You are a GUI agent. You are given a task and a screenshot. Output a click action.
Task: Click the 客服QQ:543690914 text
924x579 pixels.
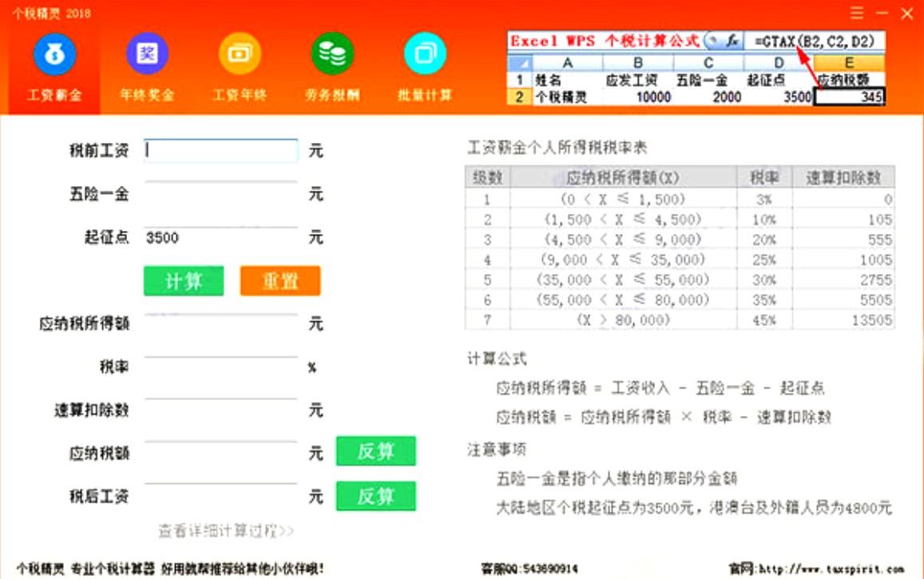click(529, 569)
